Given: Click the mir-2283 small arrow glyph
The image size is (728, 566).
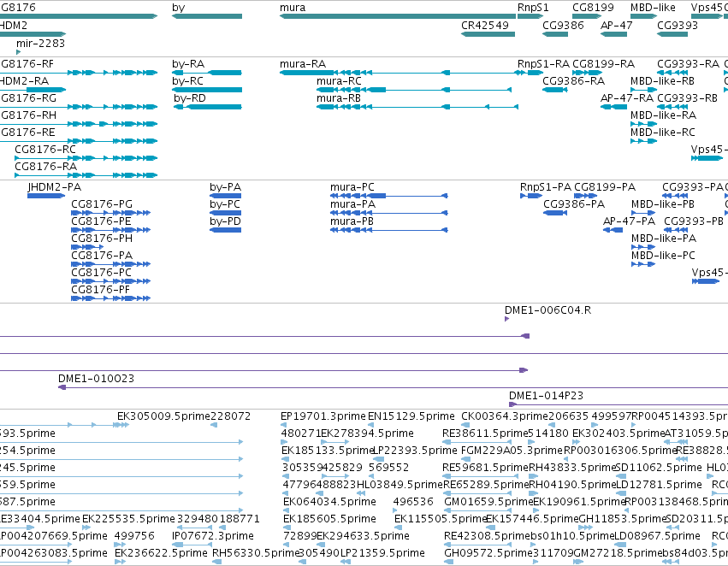Looking at the screenshot, I should [x=19, y=52].
